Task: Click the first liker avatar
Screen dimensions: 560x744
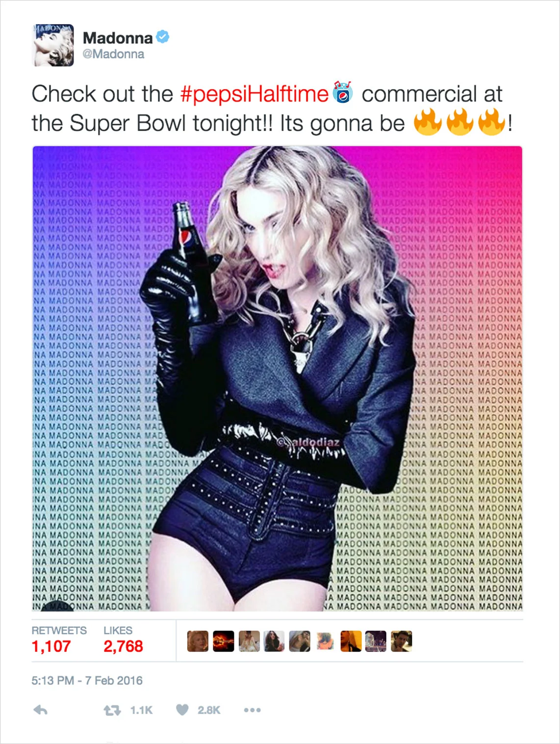Action: [x=198, y=641]
